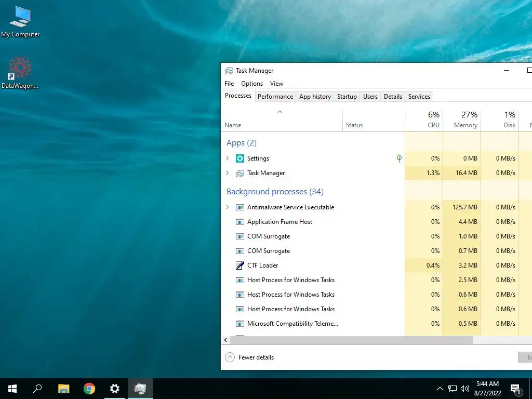Switch to the App history tab
The height and width of the screenshot is (399, 532).
click(x=315, y=97)
